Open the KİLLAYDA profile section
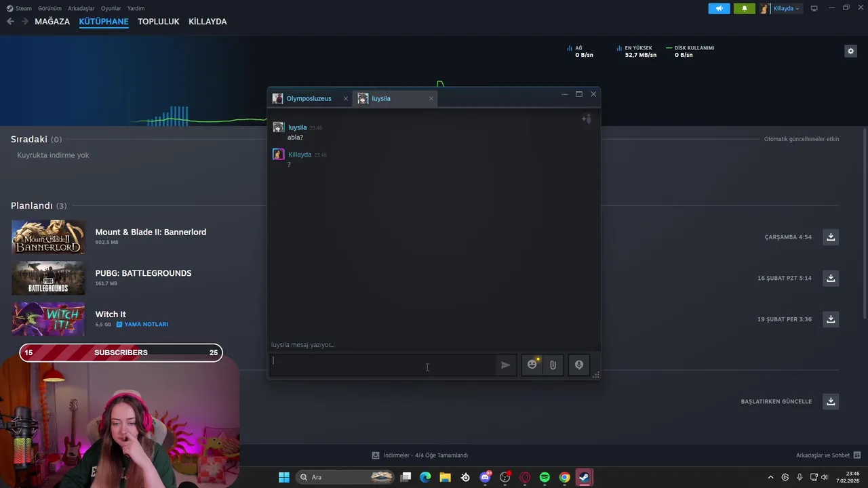The width and height of the screenshot is (868, 488). coord(208,22)
